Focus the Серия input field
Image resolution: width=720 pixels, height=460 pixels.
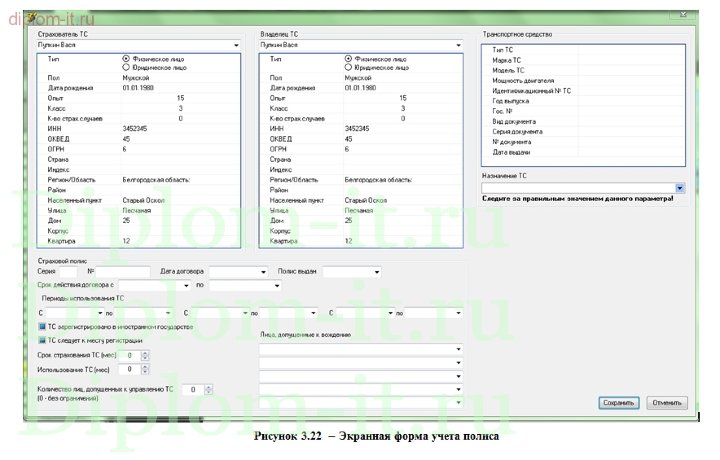point(68,272)
